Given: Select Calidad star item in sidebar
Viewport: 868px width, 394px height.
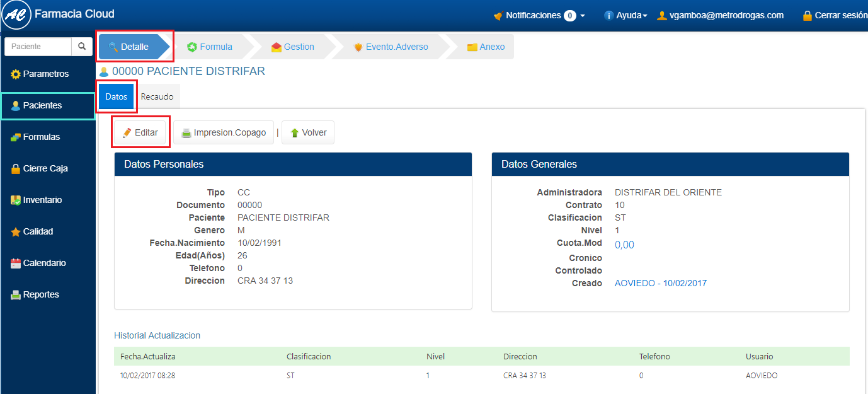Looking at the screenshot, I should click(38, 231).
